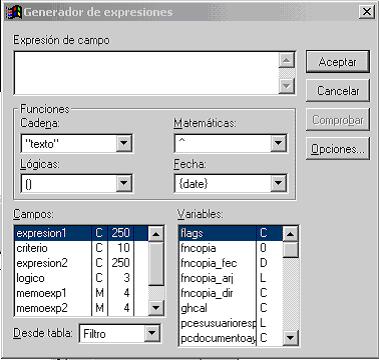Click the Campos list scroll down arrow
The image size is (379, 360).
pyautogui.click(x=156, y=308)
